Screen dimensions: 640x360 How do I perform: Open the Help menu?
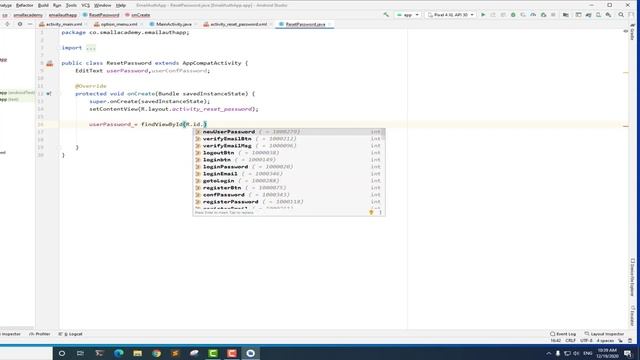[120, 5]
